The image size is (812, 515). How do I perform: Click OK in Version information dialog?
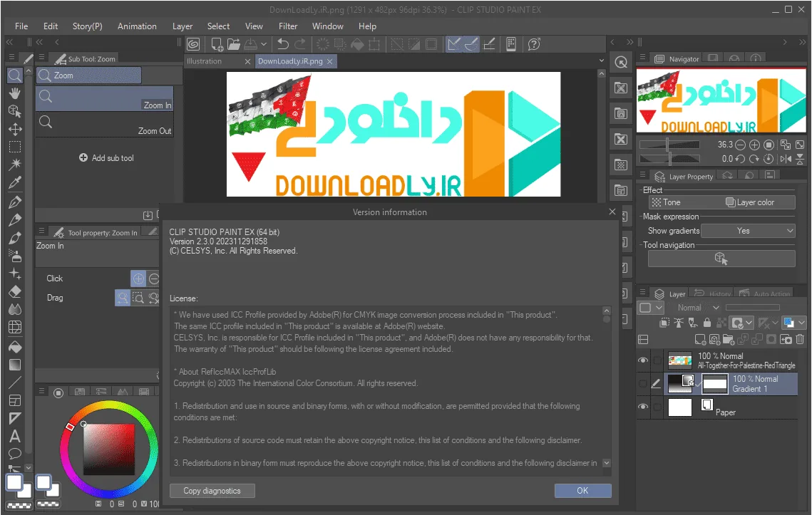(582, 491)
